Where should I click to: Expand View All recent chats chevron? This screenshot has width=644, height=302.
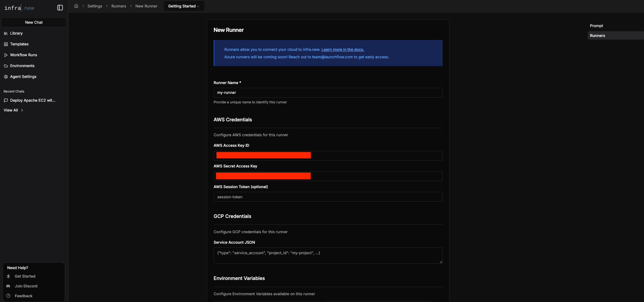22,110
